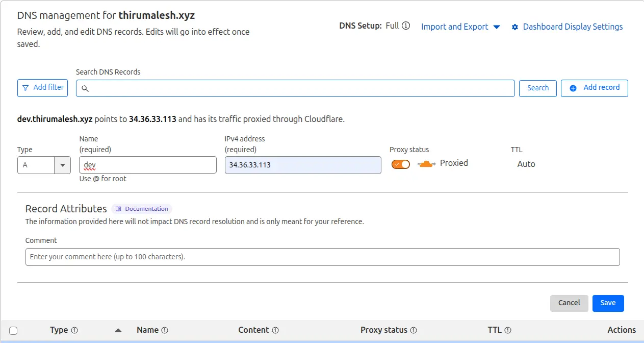Click the Dashboard Display Settings gear icon
Image resolution: width=644 pixels, height=343 pixels.
tap(514, 27)
